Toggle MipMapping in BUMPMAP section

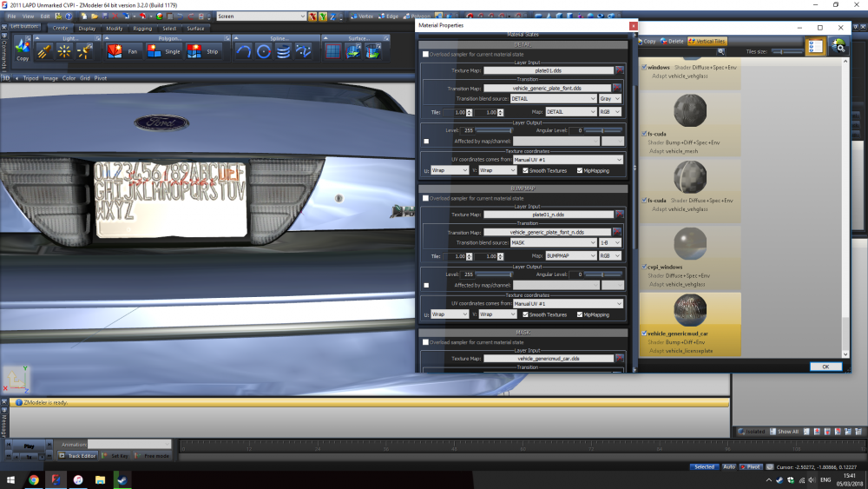point(580,314)
